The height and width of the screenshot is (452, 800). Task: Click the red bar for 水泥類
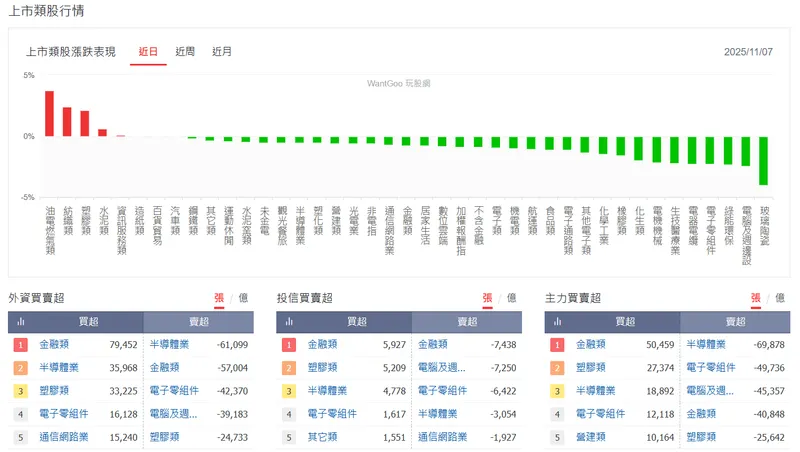click(x=103, y=133)
